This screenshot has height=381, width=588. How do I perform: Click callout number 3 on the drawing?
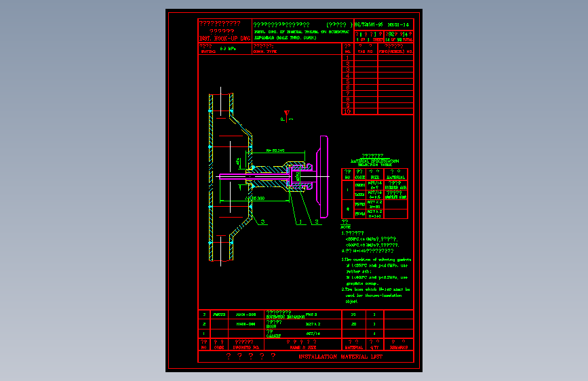click(263, 222)
